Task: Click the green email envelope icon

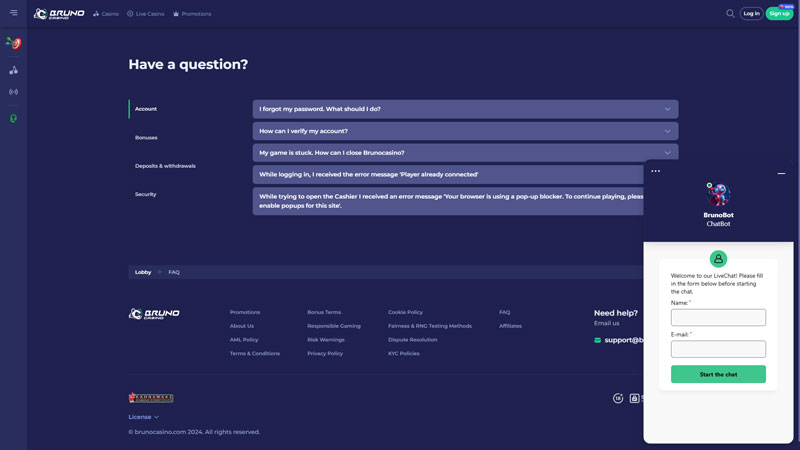Action: (x=597, y=340)
